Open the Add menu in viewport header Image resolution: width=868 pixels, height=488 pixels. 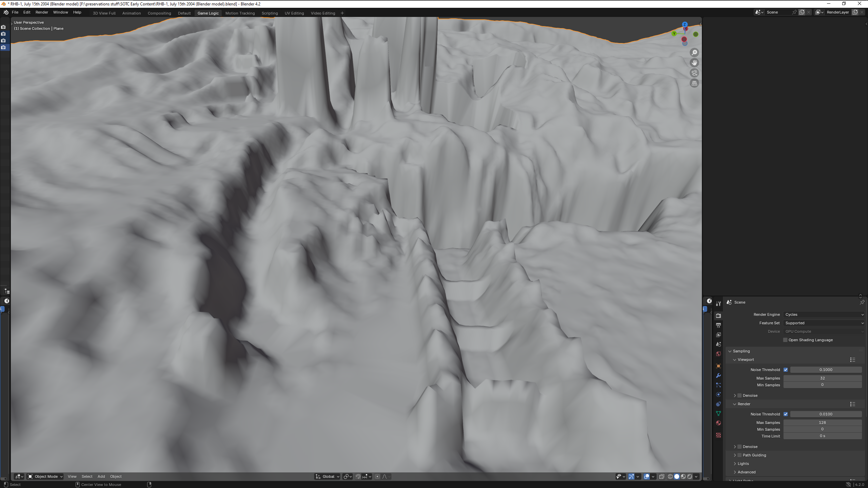pyautogui.click(x=101, y=476)
